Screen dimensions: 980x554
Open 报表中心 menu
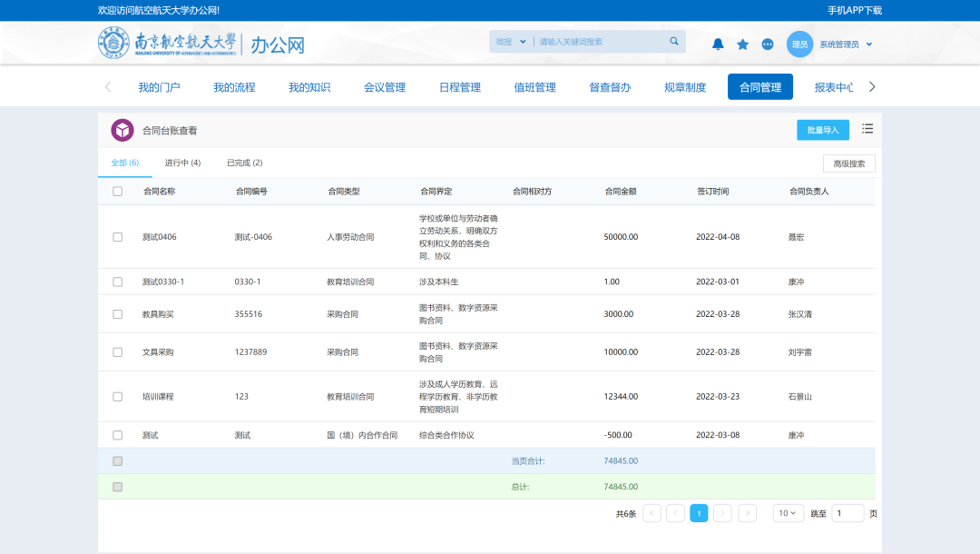[x=834, y=87]
